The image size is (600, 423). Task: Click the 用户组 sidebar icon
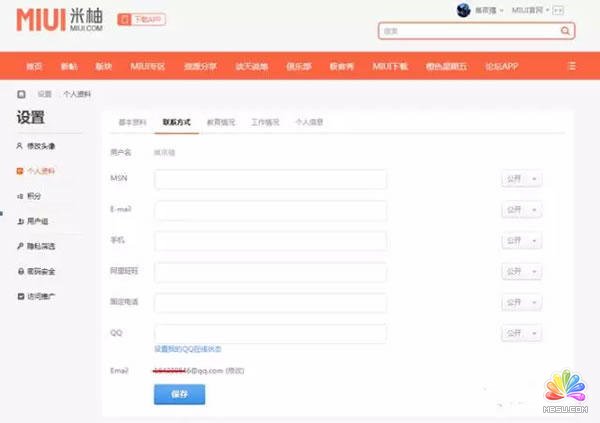(20, 221)
